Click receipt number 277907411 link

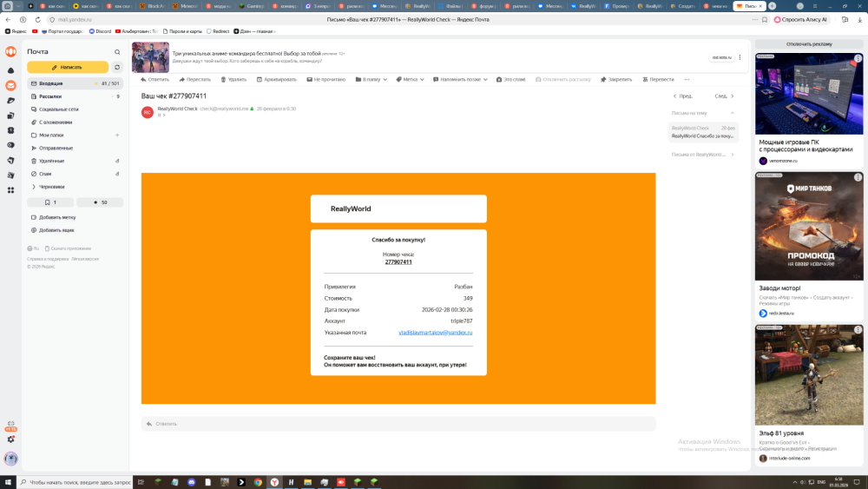pos(398,262)
